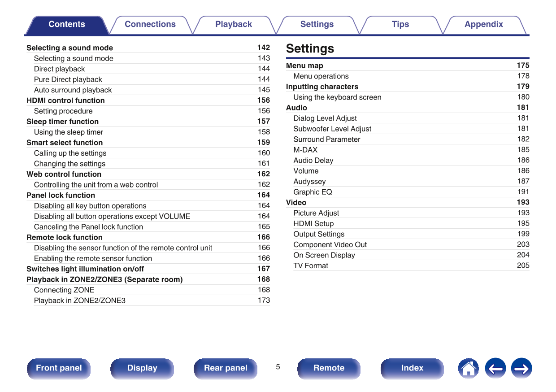Go to next page with right arrow
Viewport: 556px width, 392px height.
tap(521, 369)
